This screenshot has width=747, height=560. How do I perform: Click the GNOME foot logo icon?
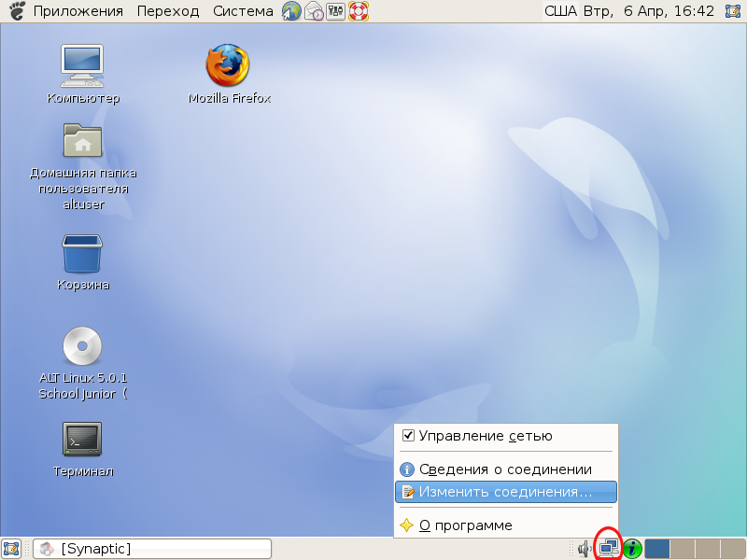click(x=17, y=10)
